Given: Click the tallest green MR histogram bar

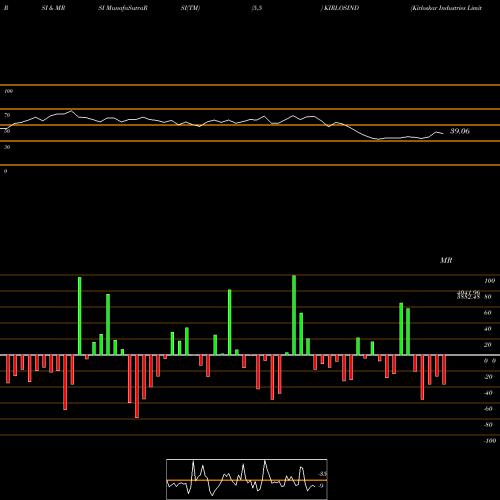Looking at the screenshot, I should 294,315.
